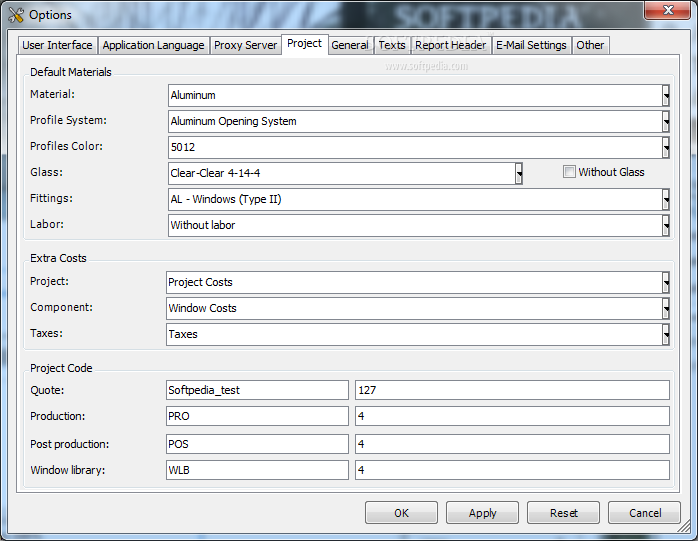This screenshot has height=541, width=698.
Task: Open the Fittings dropdown
Action: point(666,199)
